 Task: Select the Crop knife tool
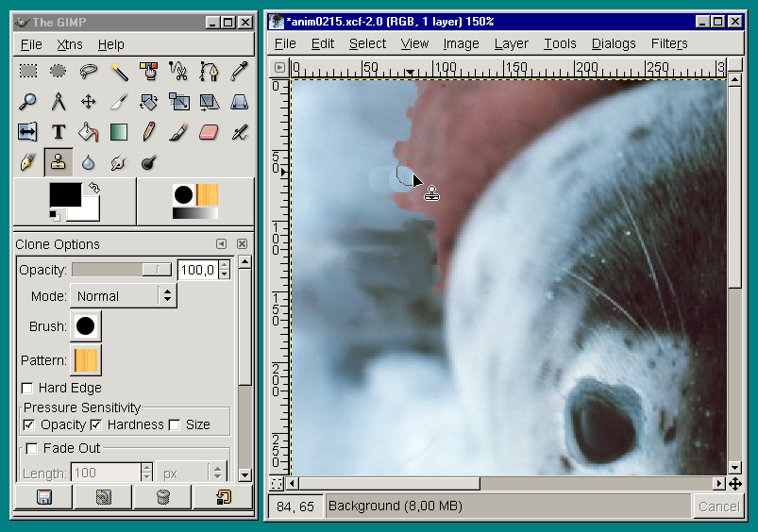(x=119, y=102)
